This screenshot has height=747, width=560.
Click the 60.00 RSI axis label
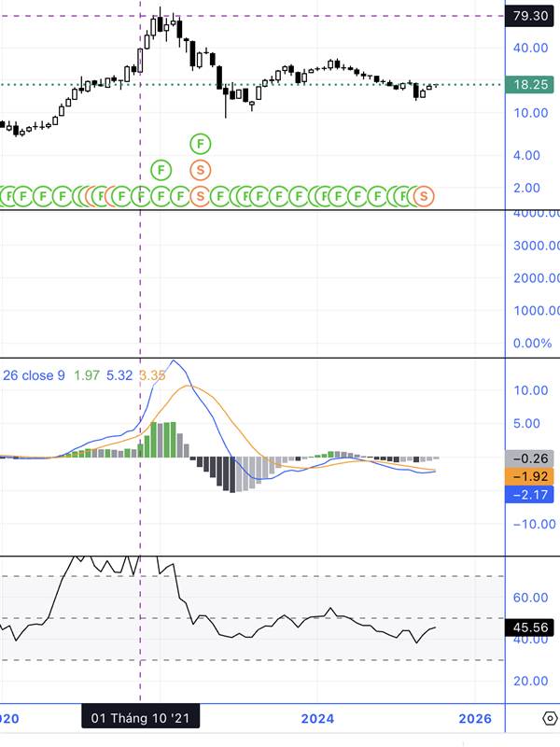click(530, 598)
